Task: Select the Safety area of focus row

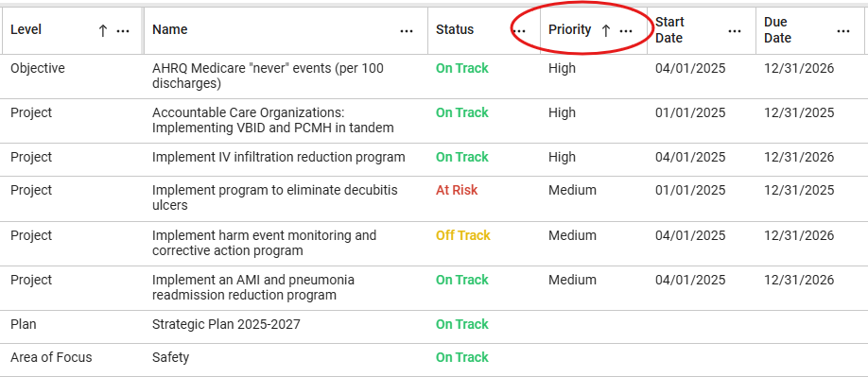Action: (434, 360)
